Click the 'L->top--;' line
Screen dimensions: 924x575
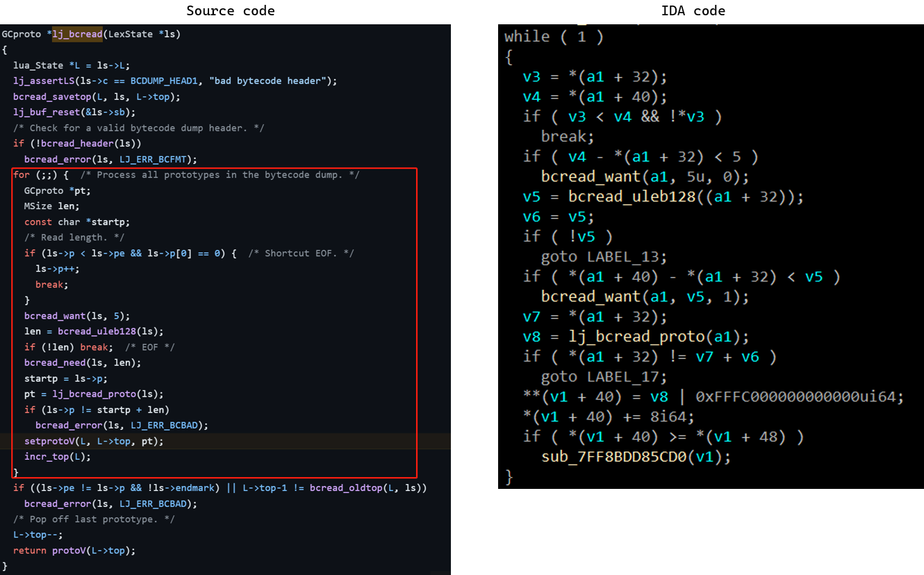(x=38, y=535)
